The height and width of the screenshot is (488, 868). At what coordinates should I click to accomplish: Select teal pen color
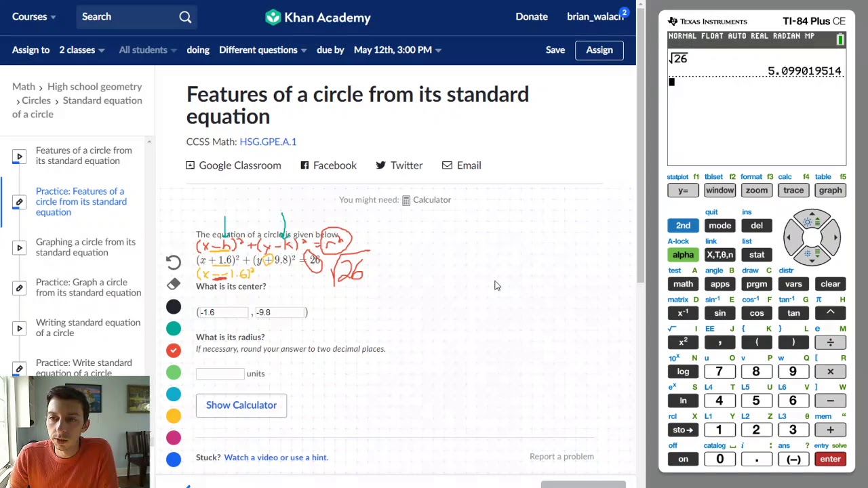[x=174, y=329]
